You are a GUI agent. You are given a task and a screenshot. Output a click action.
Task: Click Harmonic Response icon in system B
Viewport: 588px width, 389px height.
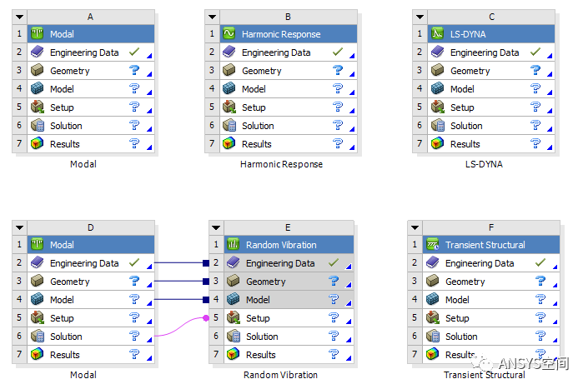(x=229, y=33)
